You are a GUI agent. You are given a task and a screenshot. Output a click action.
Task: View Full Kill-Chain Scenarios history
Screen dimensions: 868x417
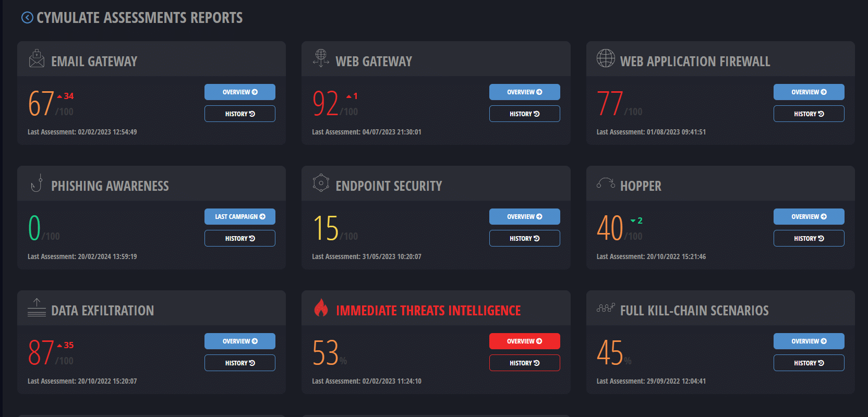(809, 363)
